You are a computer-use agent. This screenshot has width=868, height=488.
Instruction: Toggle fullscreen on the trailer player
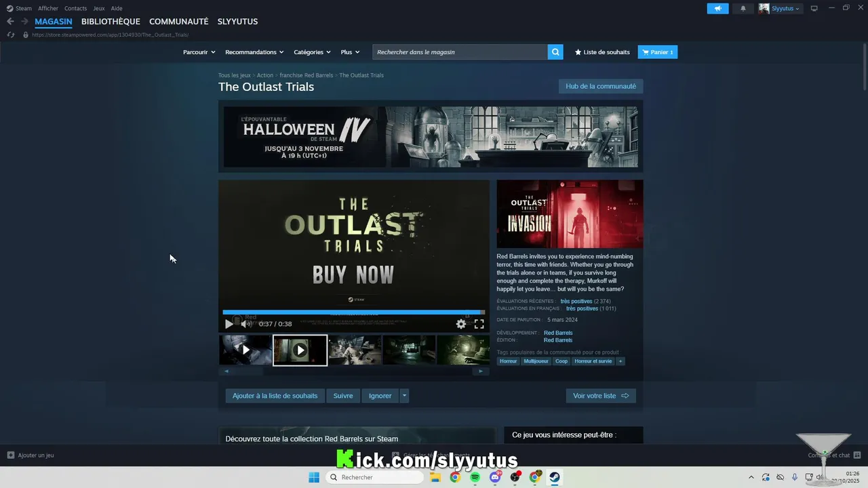[479, 324]
